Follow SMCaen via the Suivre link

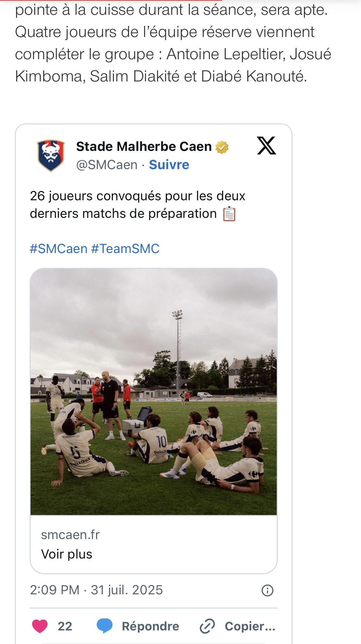[169, 165]
